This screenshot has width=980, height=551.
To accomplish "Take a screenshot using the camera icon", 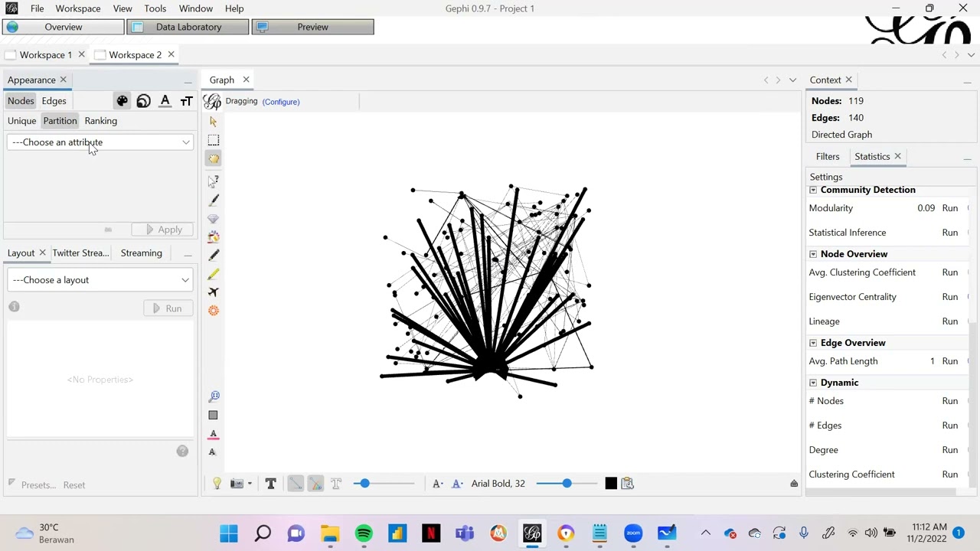I will [237, 483].
